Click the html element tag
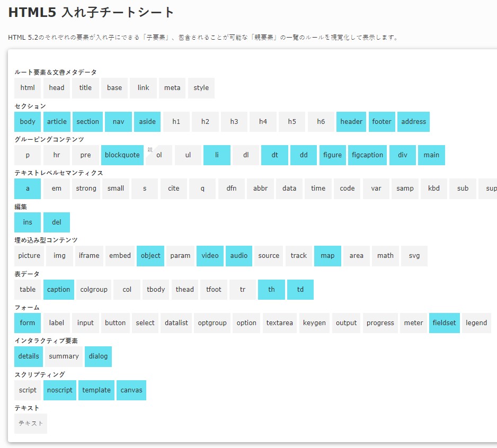This screenshot has width=497, height=448. (x=28, y=88)
